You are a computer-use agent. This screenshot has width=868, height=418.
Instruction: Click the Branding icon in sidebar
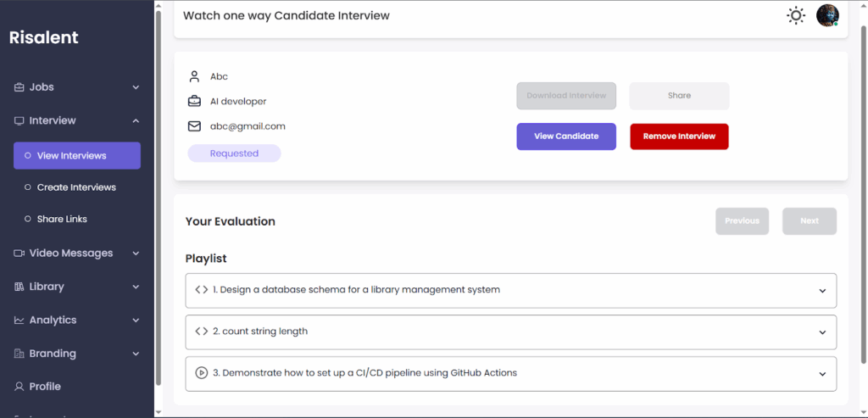click(19, 354)
